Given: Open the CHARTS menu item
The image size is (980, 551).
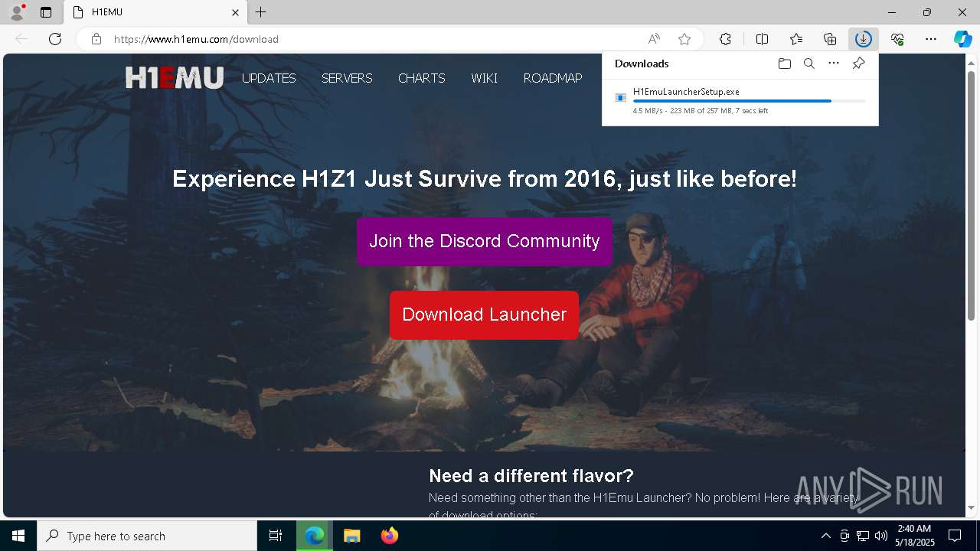Looking at the screenshot, I should tap(421, 78).
